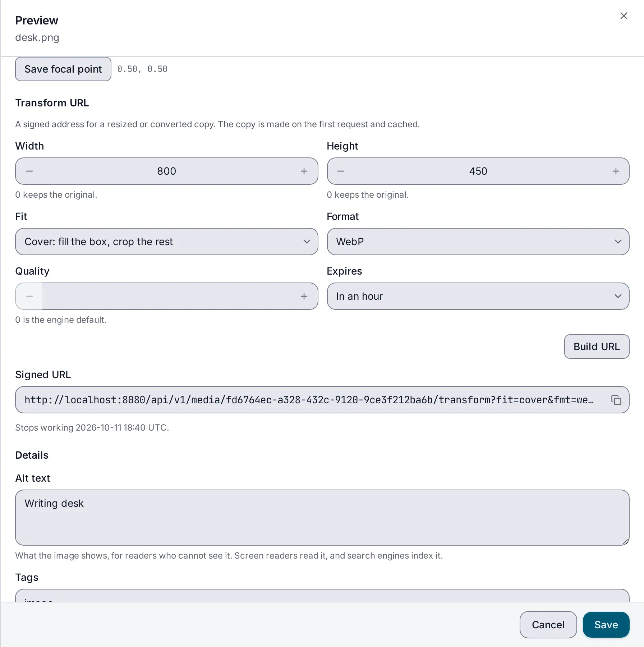Click the disabled Quality minus icon

click(x=29, y=296)
